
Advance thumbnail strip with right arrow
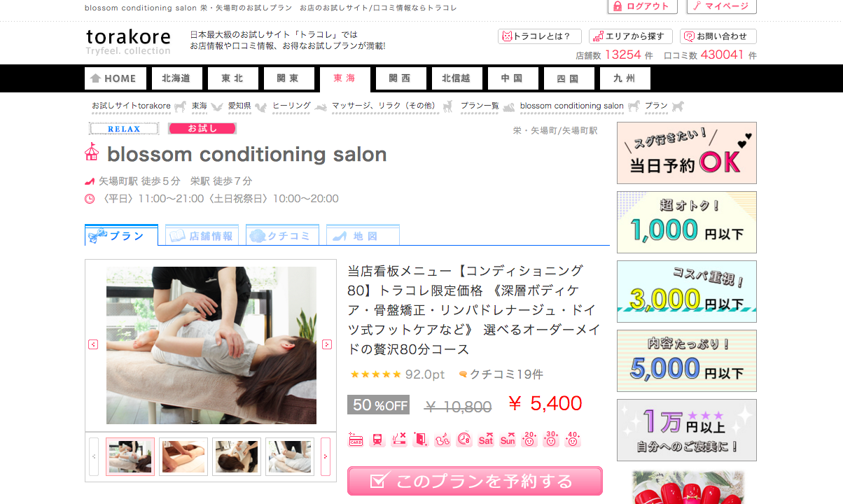[x=326, y=456]
